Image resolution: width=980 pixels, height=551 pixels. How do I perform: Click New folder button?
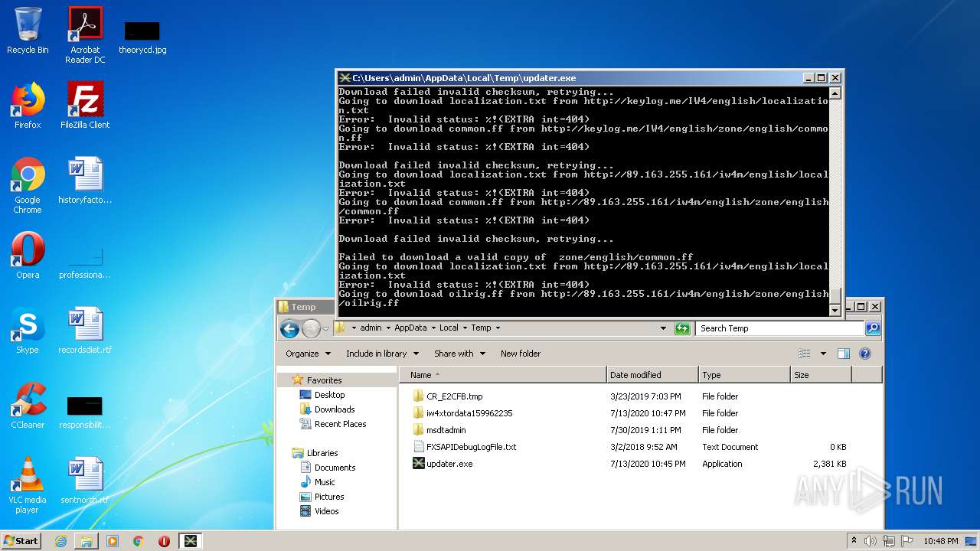(x=521, y=354)
